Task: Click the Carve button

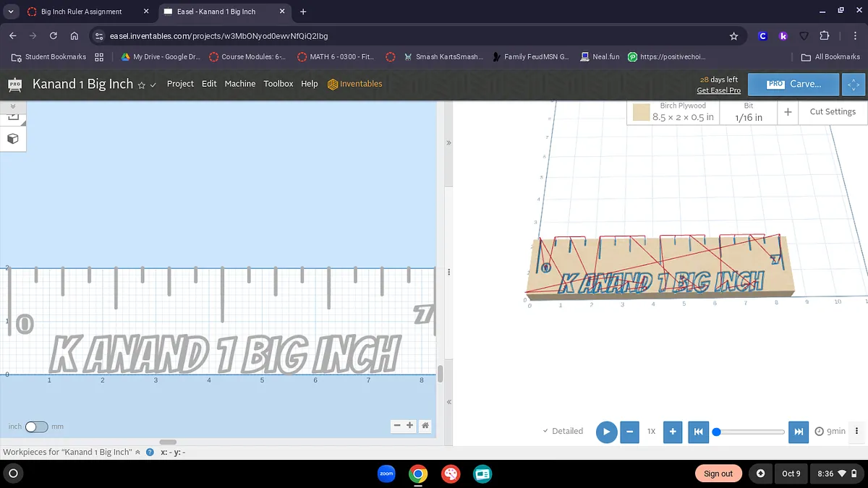Action: click(x=793, y=84)
